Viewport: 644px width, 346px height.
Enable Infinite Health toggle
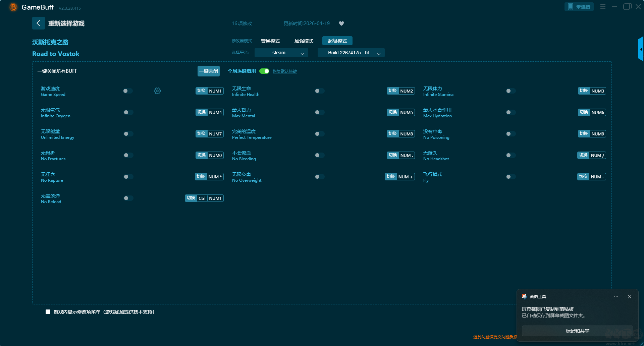click(x=320, y=91)
